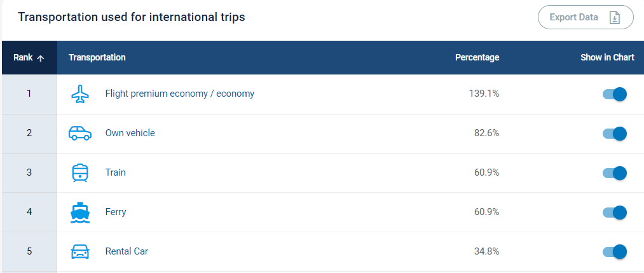Open Flight premium economy / economy link

[179, 94]
